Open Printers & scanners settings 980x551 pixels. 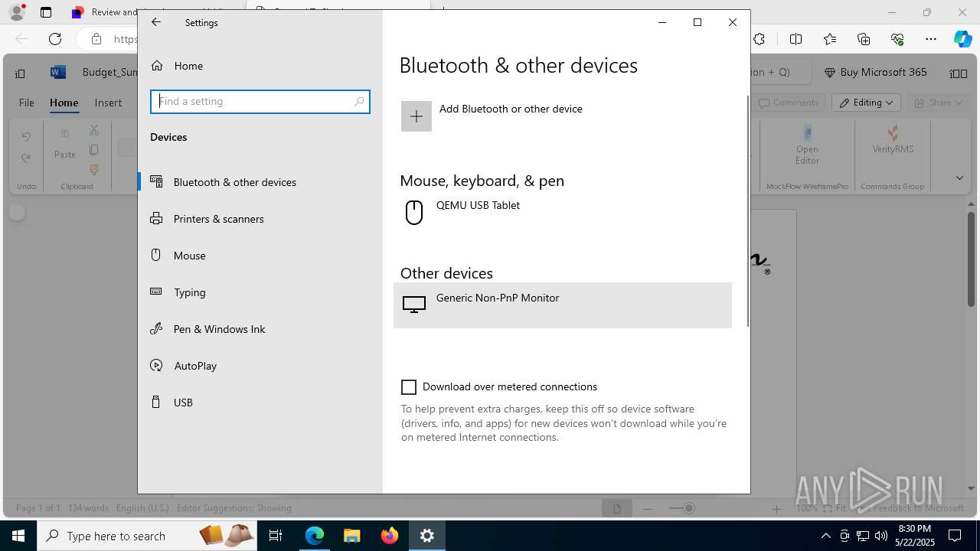(x=260, y=219)
